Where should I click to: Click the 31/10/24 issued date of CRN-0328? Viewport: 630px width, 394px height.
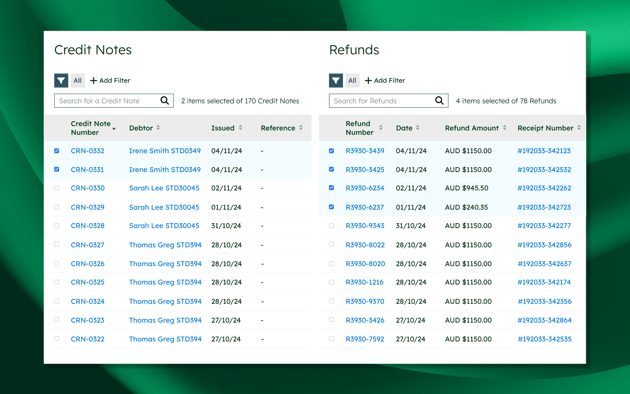[x=226, y=225]
